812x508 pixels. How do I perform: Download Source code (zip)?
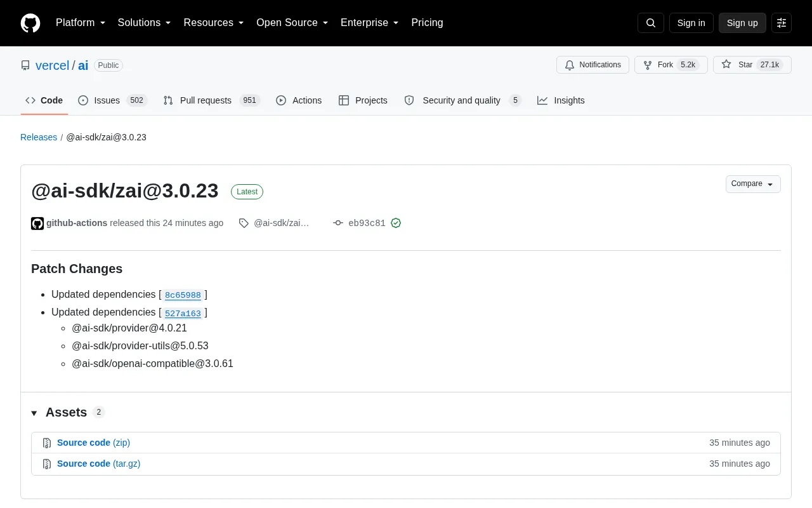pyautogui.click(x=93, y=443)
